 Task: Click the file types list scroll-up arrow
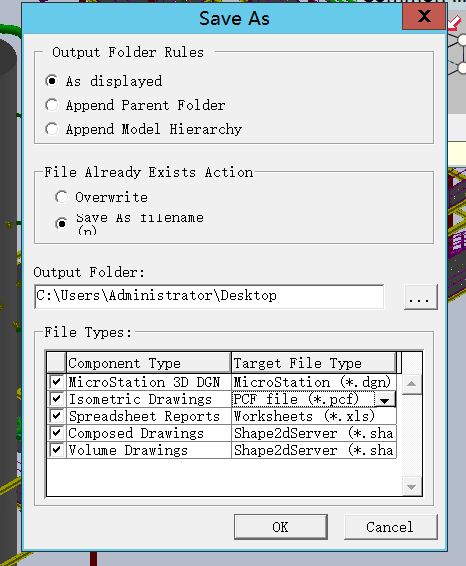point(411,384)
